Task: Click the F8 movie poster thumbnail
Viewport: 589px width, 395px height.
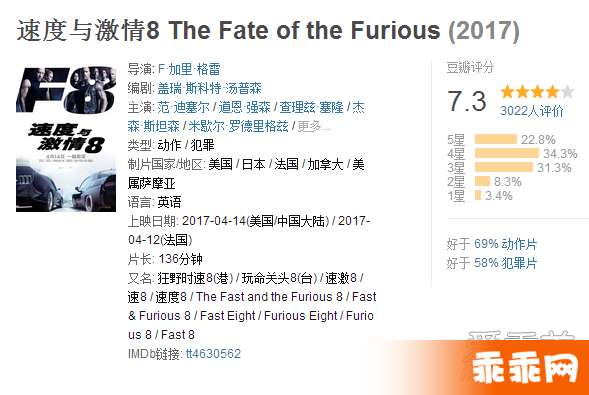Action: coord(66,139)
